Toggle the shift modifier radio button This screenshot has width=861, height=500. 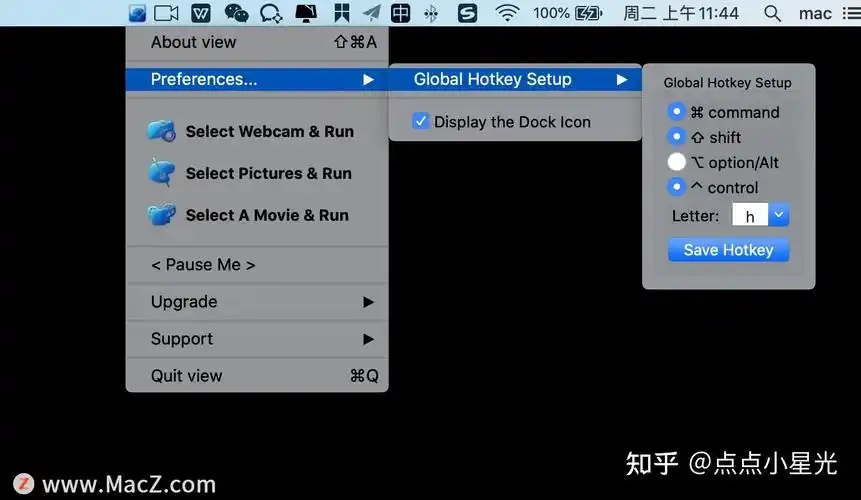click(676, 137)
